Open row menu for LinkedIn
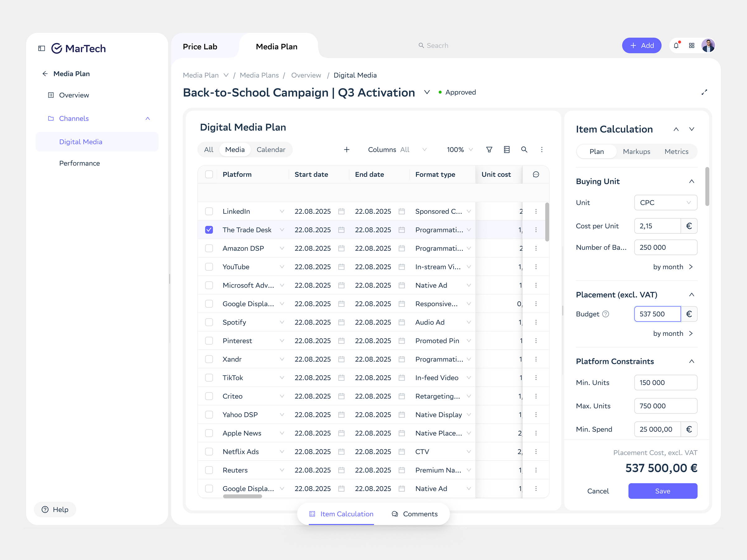Viewport: 747px width, 560px height. tap(536, 211)
